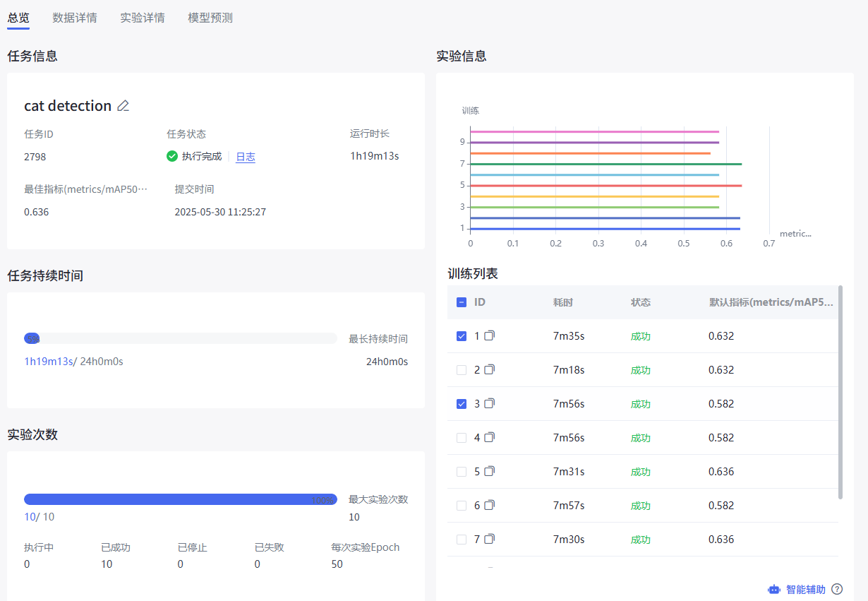This screenshot has height=601, width=868.
Task: Click the 7m18s duration cell
Action: tap(569, 370)
